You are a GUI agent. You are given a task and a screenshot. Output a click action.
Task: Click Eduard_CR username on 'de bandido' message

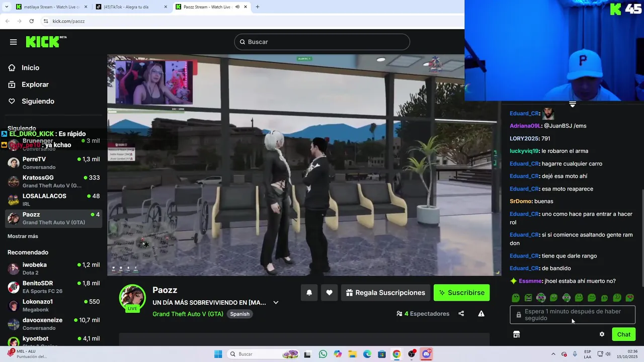tap(524, 268)
